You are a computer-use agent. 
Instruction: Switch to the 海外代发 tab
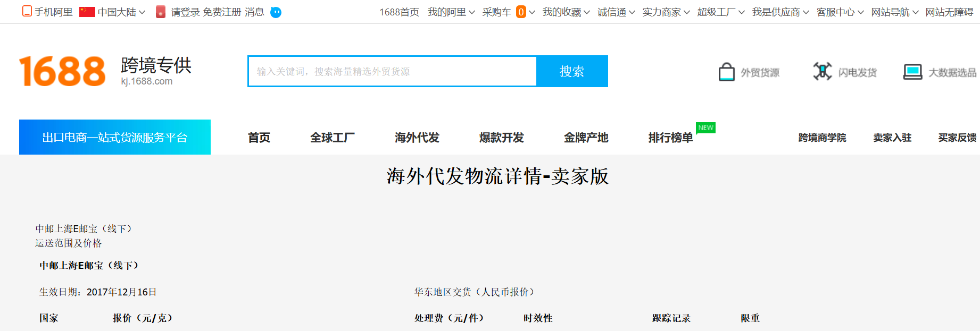point(417,138)
